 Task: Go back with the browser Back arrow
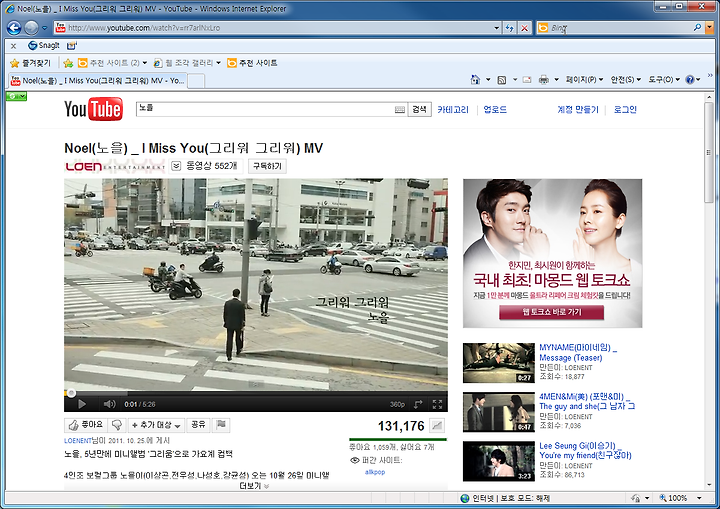[x=14, y=28]
